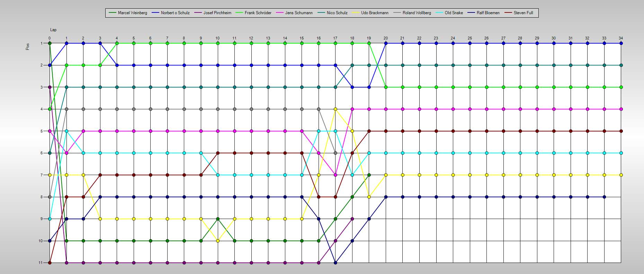Select Old Snake point at lap 16, position 5

click(319, 131)
